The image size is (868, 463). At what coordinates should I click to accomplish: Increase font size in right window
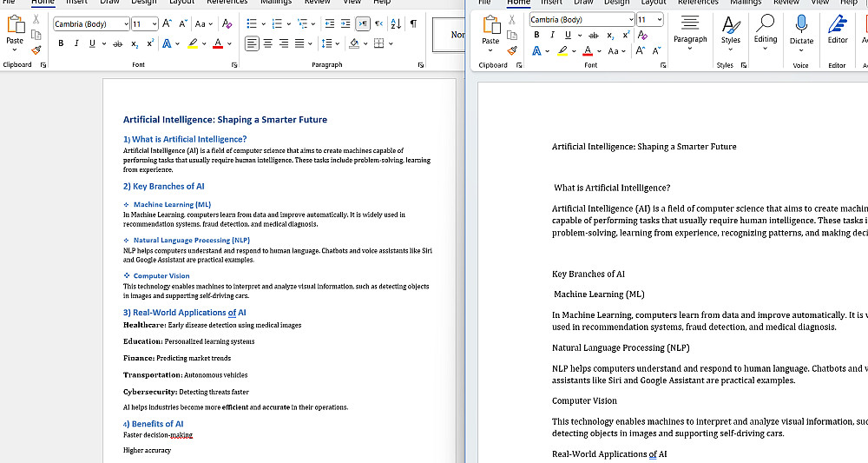point(640,51)
